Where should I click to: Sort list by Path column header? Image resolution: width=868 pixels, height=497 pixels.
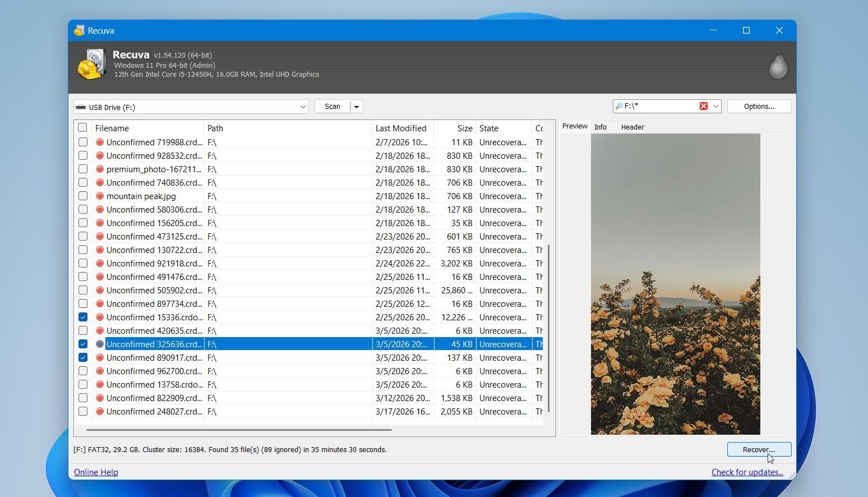288,128
